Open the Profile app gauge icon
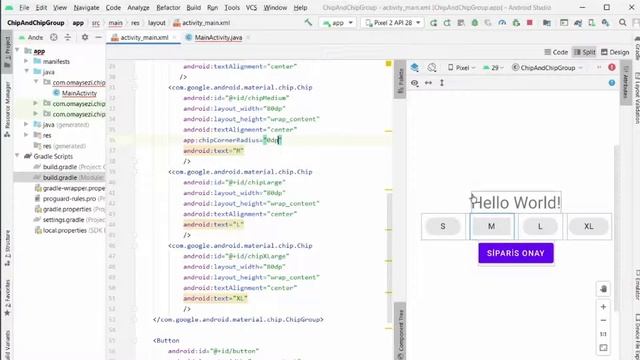Image resolution: width=640 pixels, height=360 pixels. (x=502, y=23)
